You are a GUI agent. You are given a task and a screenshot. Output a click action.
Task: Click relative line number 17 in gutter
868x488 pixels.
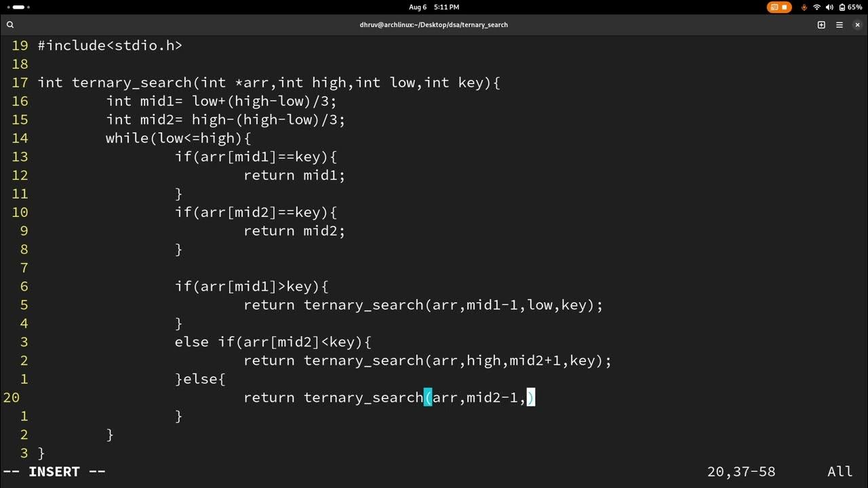[20, 83]
